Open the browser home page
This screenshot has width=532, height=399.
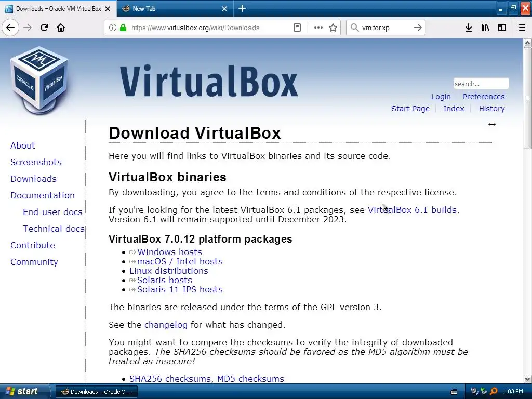coord(61,28)
